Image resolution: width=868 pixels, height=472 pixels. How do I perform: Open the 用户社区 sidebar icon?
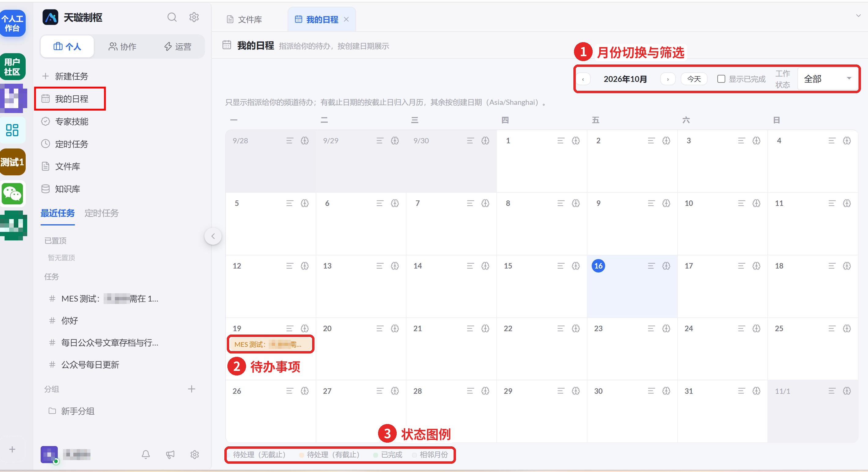13,66
